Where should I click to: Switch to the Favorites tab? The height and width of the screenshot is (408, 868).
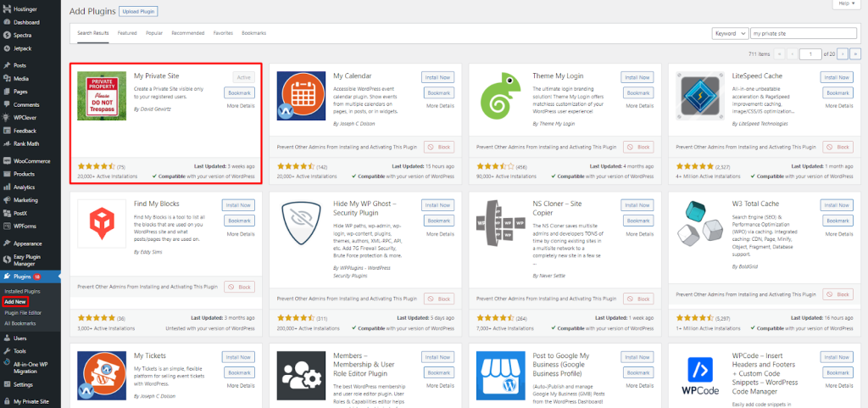[223, 33]
